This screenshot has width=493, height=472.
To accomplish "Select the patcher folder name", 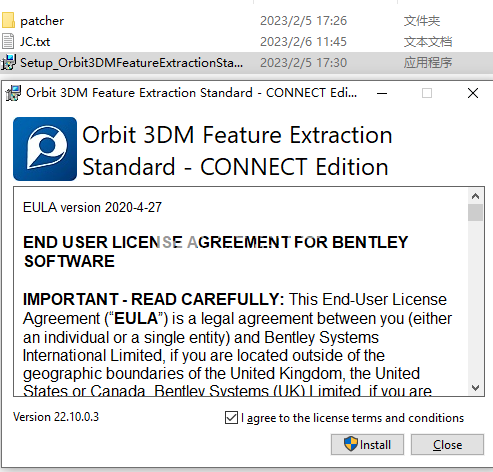I will (42, 21).
